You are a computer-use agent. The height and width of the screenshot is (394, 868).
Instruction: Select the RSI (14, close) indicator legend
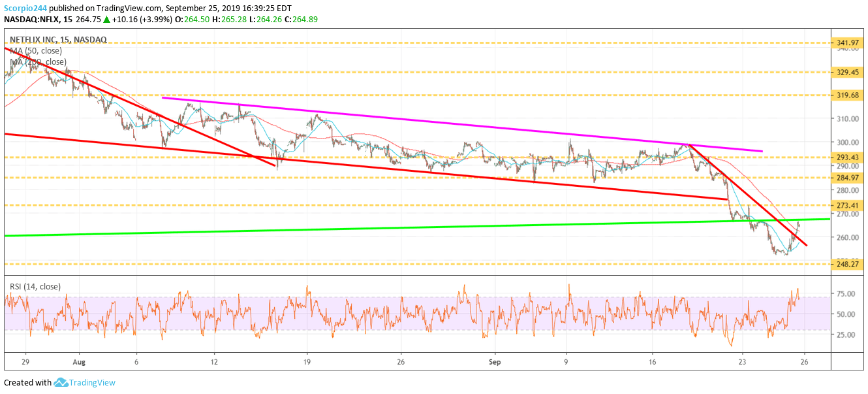pos(35,286)
